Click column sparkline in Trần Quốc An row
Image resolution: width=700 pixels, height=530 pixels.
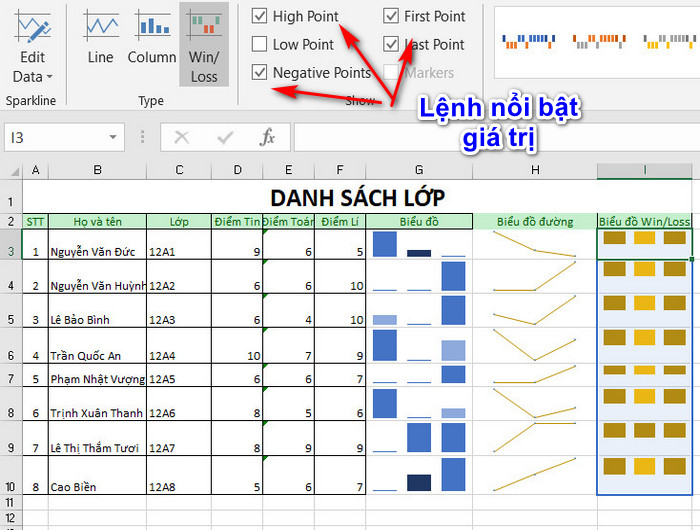(x=419, y=345)
